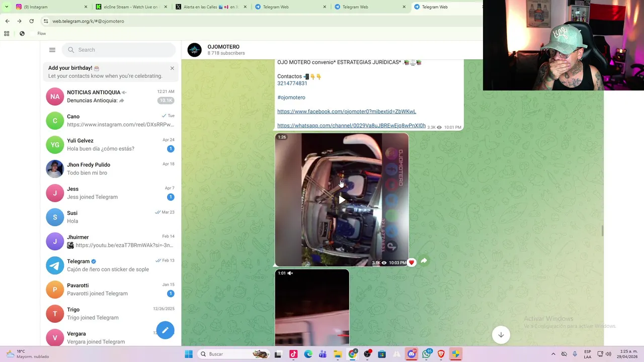Open the apps grid bookmark icon
644x362 pixels.
pos(7,34)
